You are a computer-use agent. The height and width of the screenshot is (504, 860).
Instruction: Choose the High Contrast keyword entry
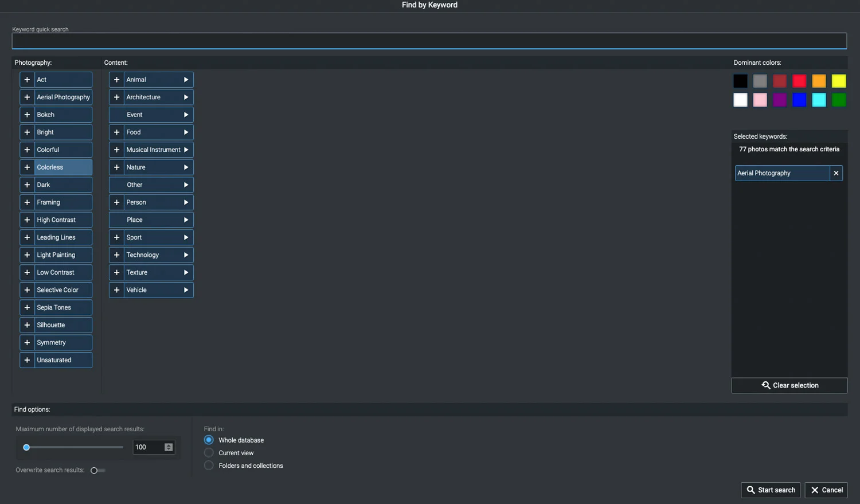pos(63,220)
